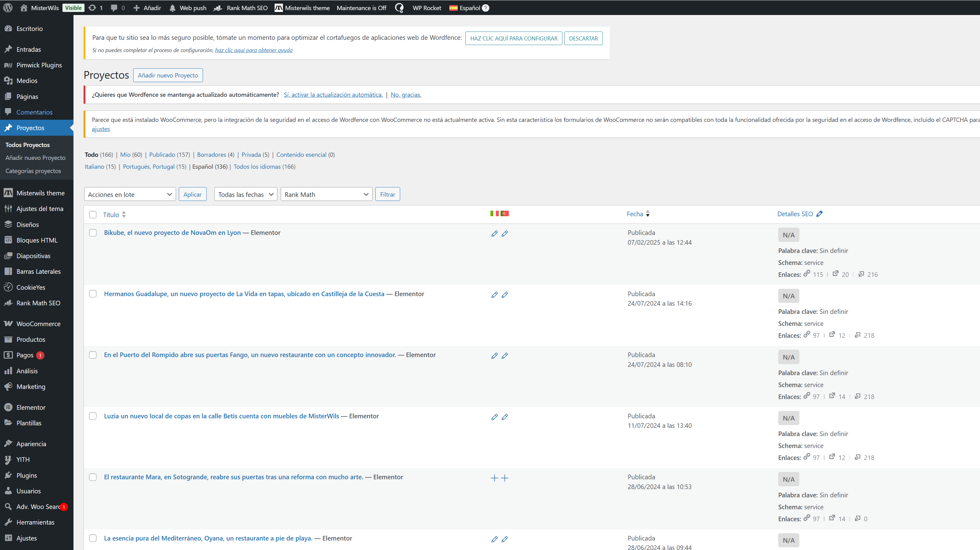Check the Luzia project row checkbox
The width and height of the screenshot is (980, 550).
93,416
